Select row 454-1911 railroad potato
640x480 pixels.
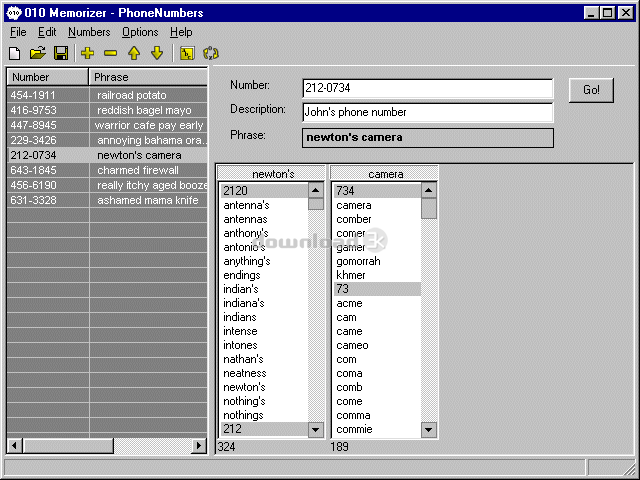coord(107,95)
